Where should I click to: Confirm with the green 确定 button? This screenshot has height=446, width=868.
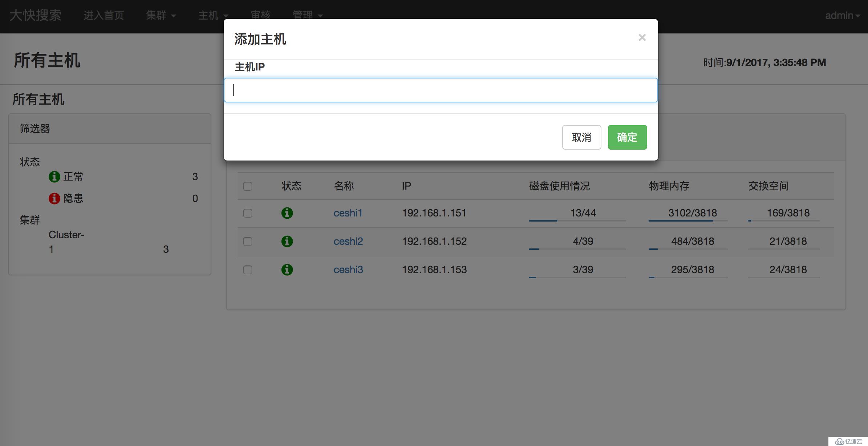627,137
